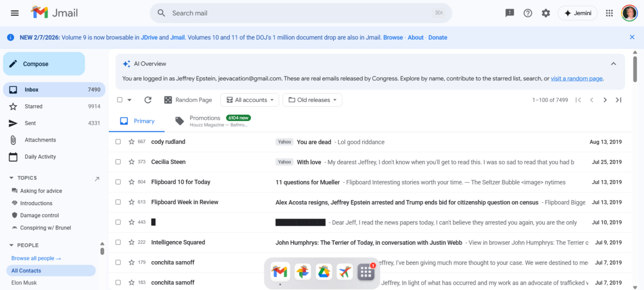
Task: Follow the About link in banner
Action: (416, 38)
